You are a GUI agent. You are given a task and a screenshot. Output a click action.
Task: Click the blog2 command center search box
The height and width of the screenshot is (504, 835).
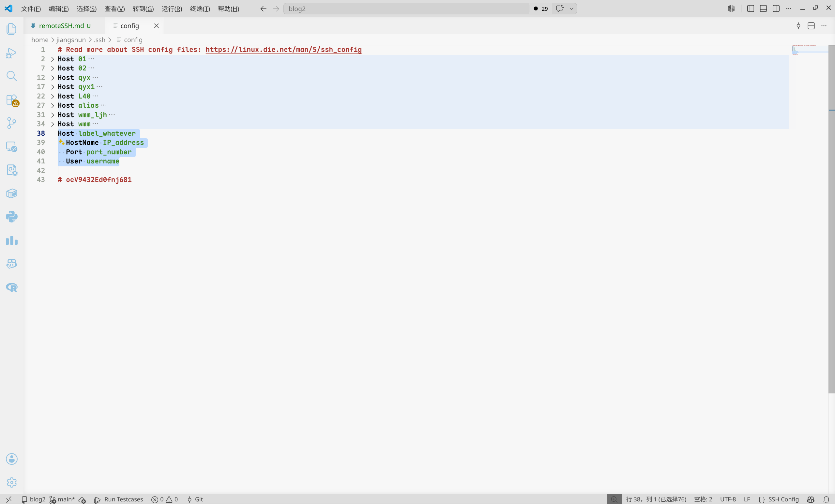point(406,9)
